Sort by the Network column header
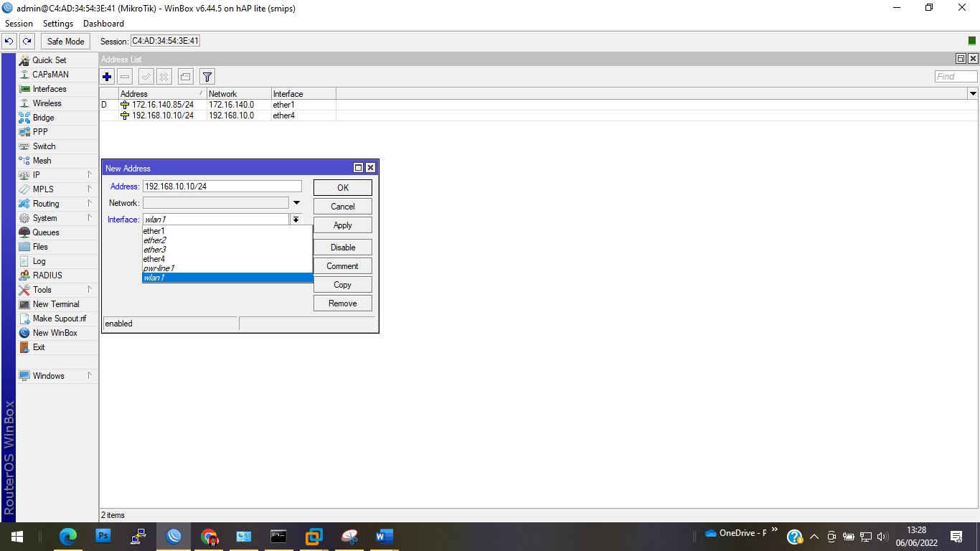 pyautogui.click(x=239, y=94)
